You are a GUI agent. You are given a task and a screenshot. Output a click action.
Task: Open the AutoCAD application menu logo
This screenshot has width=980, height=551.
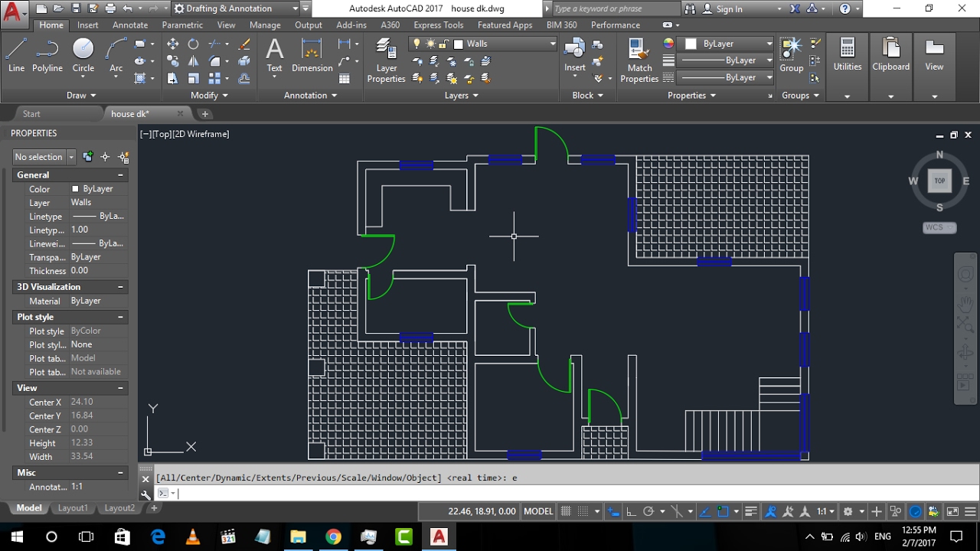[14, 12]
